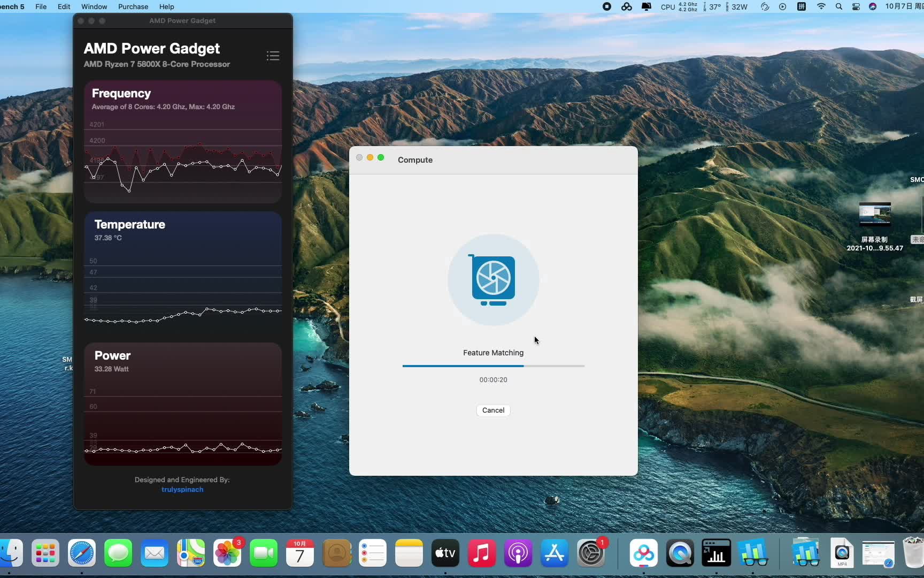Screen dimensions: 924x578
Task: Open the minimized window thumbnail in the Dock
Action: click(x=878, y=554)
